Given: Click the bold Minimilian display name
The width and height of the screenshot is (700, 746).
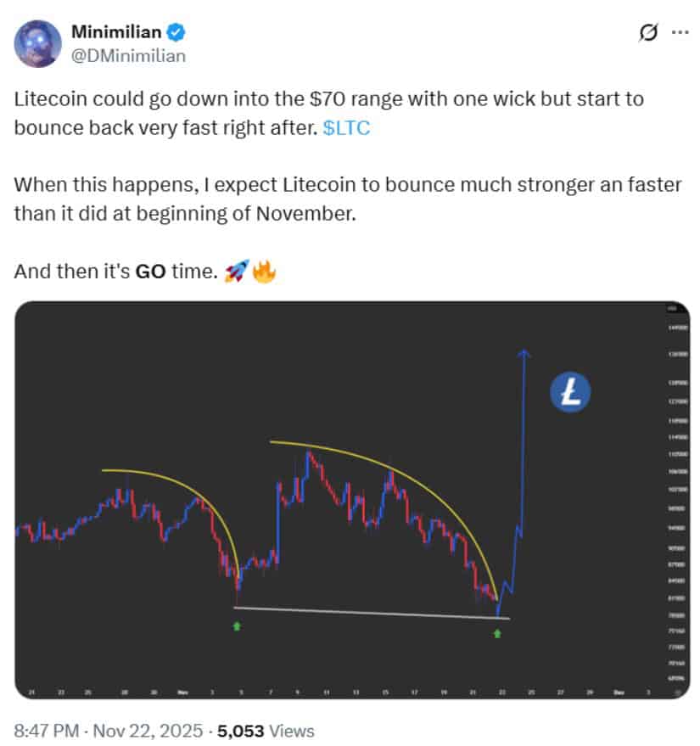Looking at the screenshot, I should [x=116, y=30].
